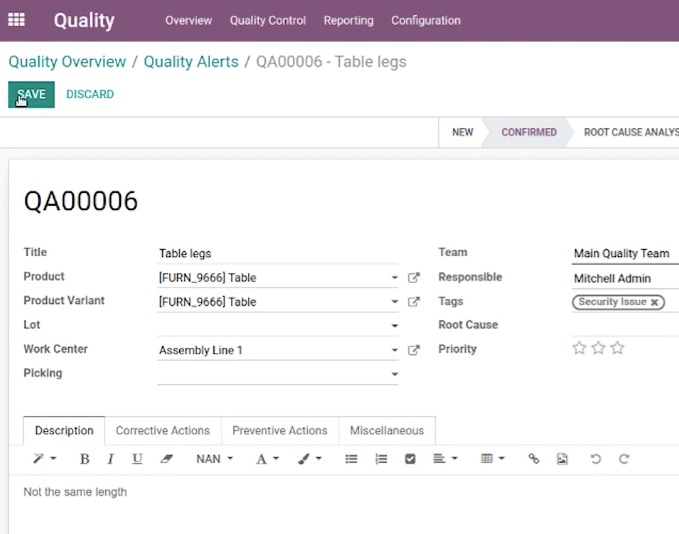Click description text 'Not the same length'
The height and width of the screenshot is (534, 679).
[75, 492]
